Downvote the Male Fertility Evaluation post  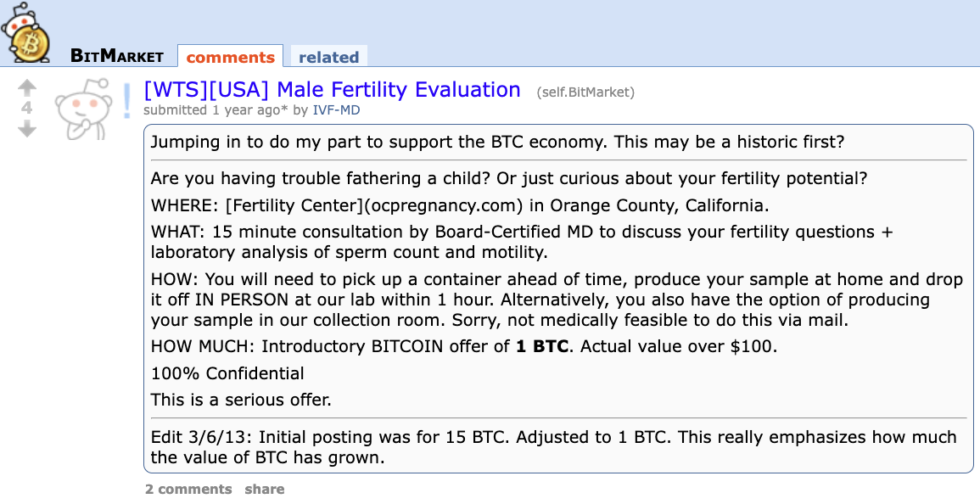27,128
